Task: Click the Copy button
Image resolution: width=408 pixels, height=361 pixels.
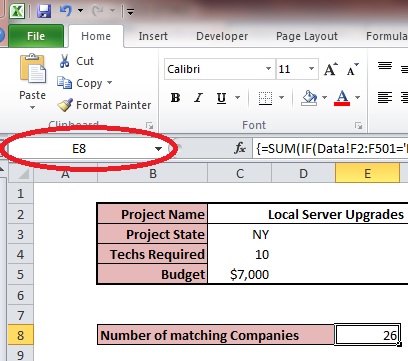Action: 80,83
